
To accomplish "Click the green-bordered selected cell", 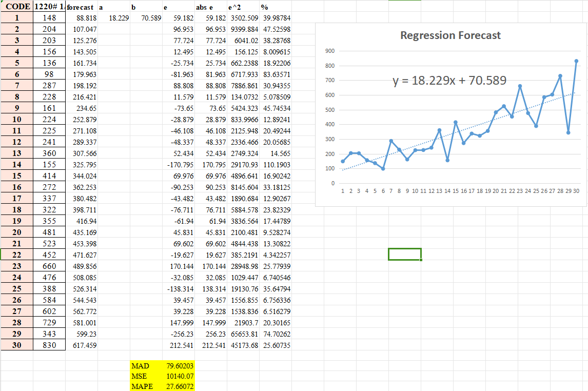I will tap(404, 253).
